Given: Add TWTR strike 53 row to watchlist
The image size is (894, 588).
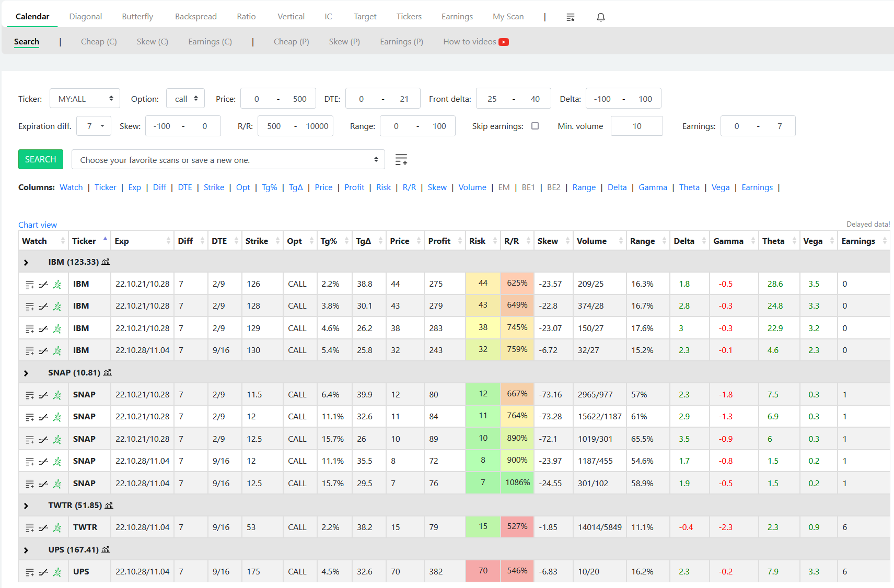Looking at the screenshot, I should pos(30,528).
